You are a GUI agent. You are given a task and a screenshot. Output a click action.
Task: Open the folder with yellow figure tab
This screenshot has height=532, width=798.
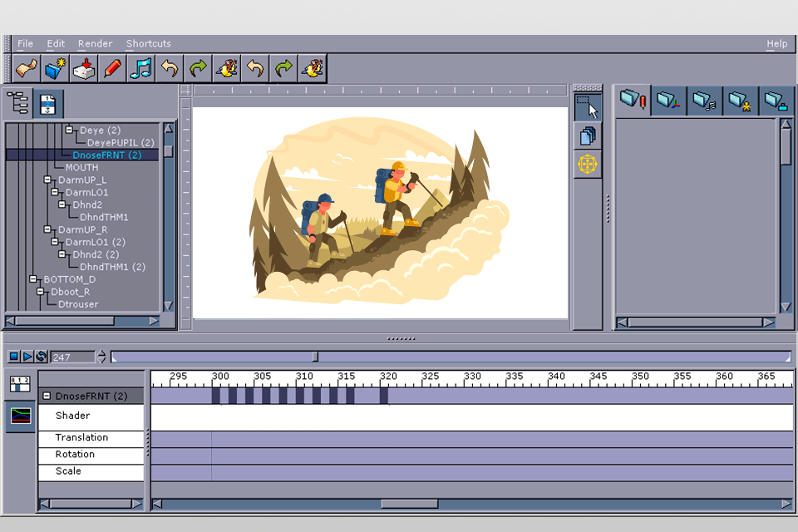740,101
